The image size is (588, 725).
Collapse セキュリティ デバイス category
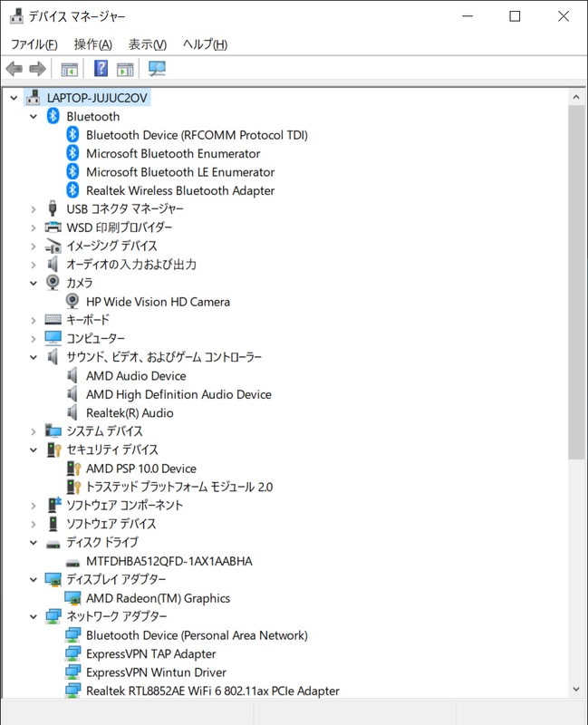click(34, 449)
